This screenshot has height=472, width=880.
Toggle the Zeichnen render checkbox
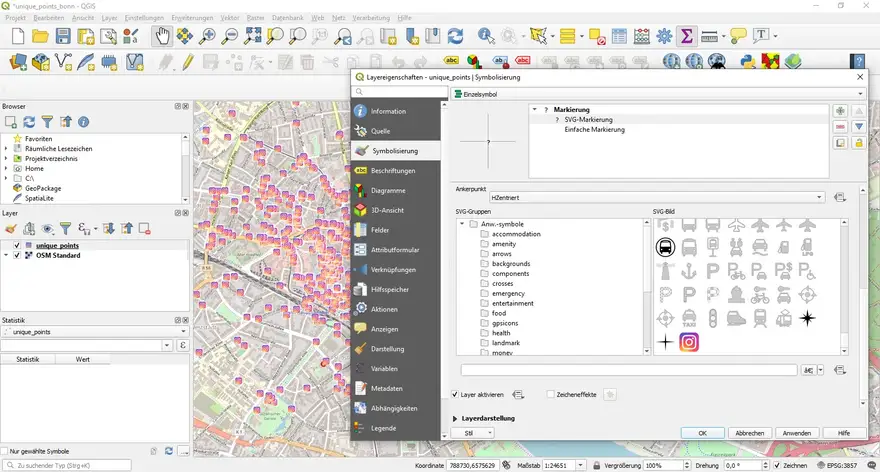tap(777, 465)
